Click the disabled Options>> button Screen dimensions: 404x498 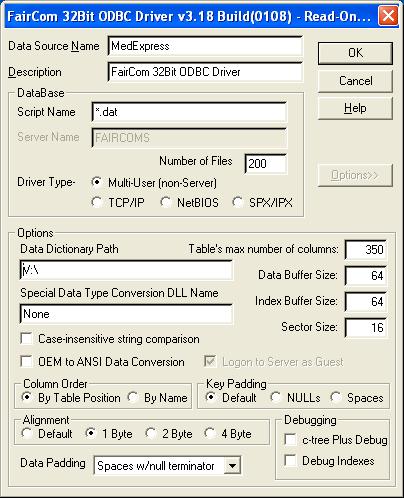tap(355, 175)
